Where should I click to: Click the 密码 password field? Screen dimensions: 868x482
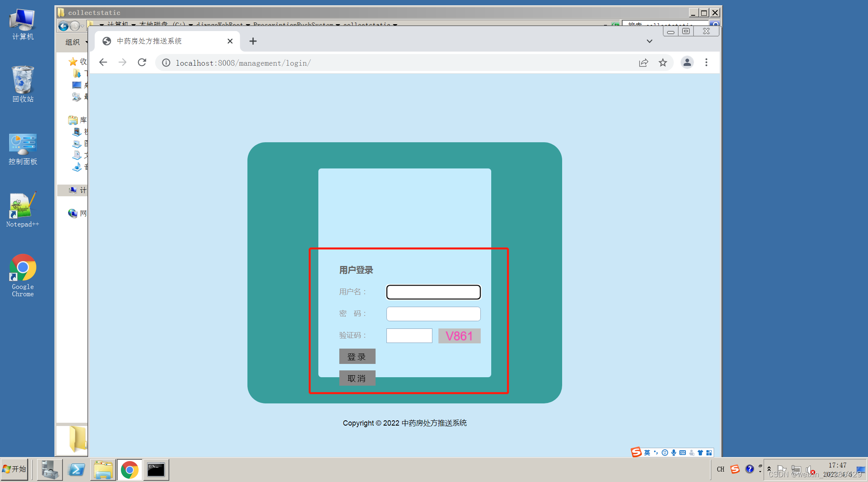pos(433,314)
